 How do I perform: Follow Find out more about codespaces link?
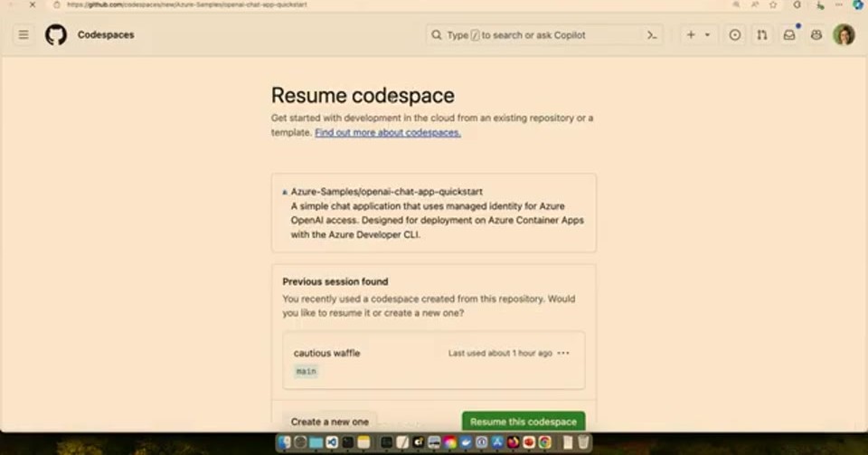pos(388,133)
